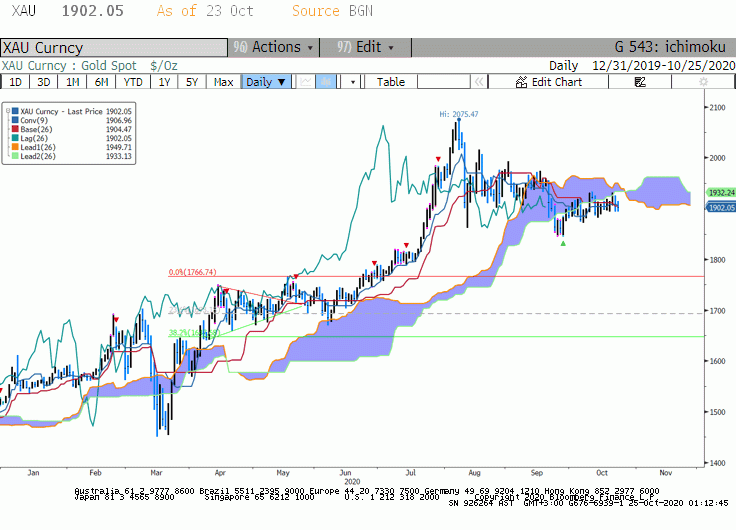Open the 96) Actions dropdown menu

[274, 47]
